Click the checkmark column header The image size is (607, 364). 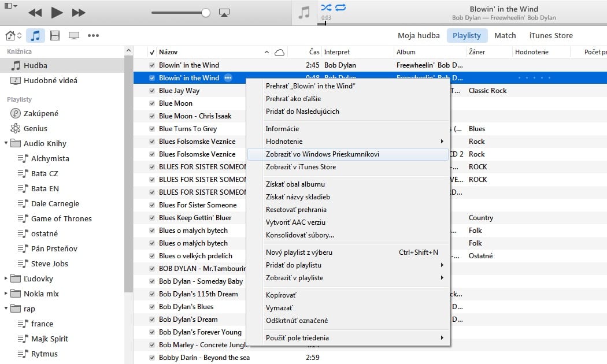(x=152, y=52)
